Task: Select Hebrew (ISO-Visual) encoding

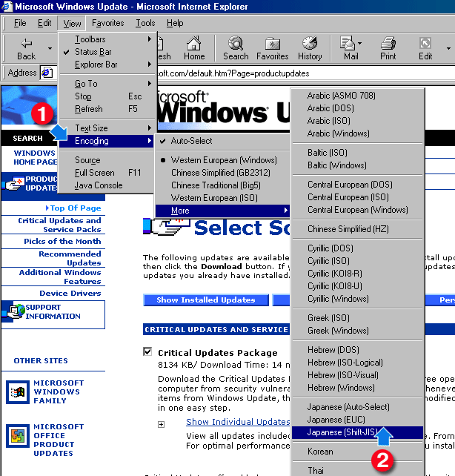Action: [x=358, y=375]
